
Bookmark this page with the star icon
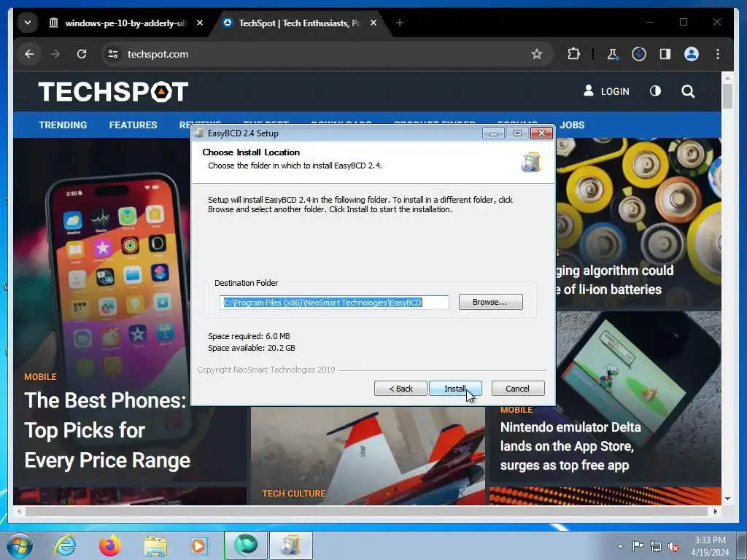click(x=537, y=54)
